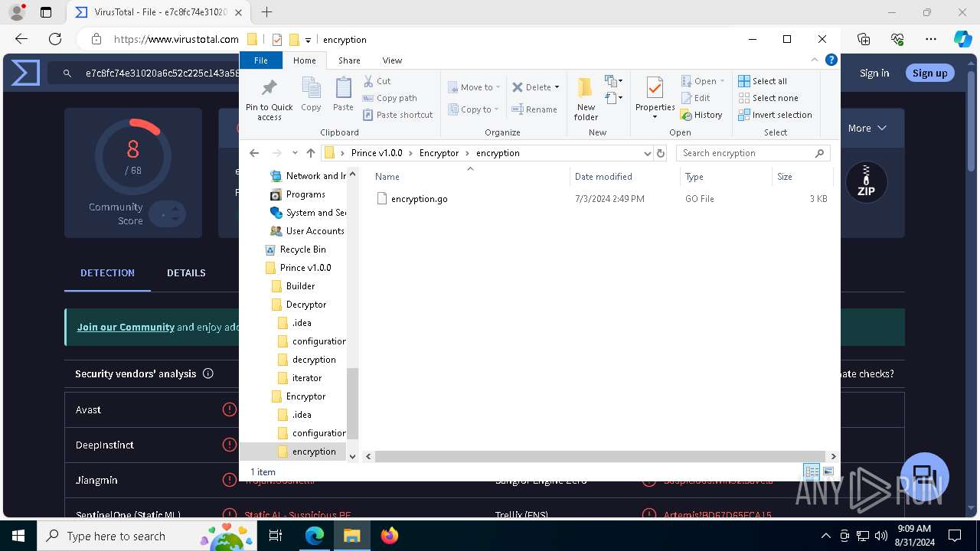Refresh the current folder
980x551 pixels.
[661, 153]
